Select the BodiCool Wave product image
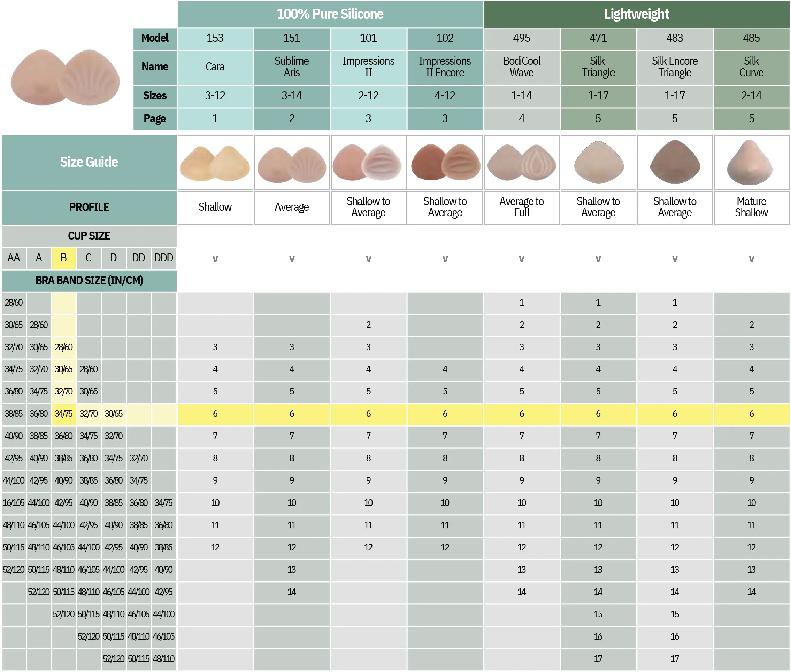791x672 pixels. coord(522,163)
